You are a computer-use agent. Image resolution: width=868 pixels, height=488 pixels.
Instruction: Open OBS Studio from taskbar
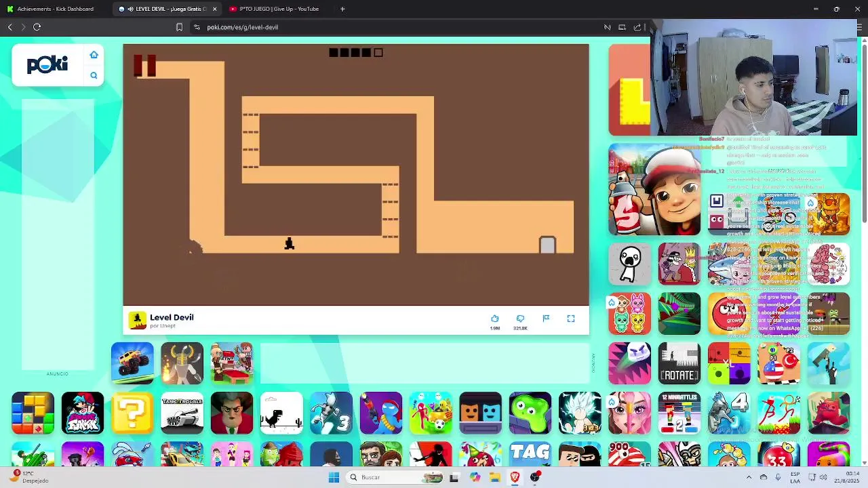point(535,477)
